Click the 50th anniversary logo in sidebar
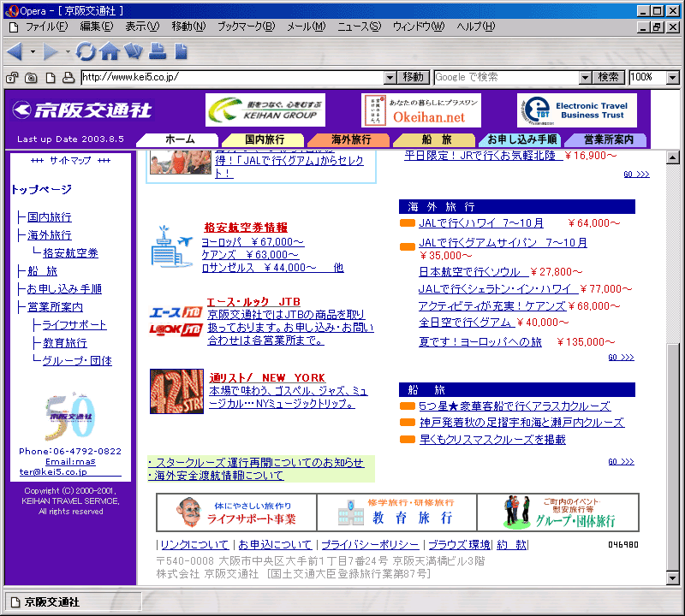The width and height of the screenshot is (685, 616). pyautogui.click(x=70, y=416)
